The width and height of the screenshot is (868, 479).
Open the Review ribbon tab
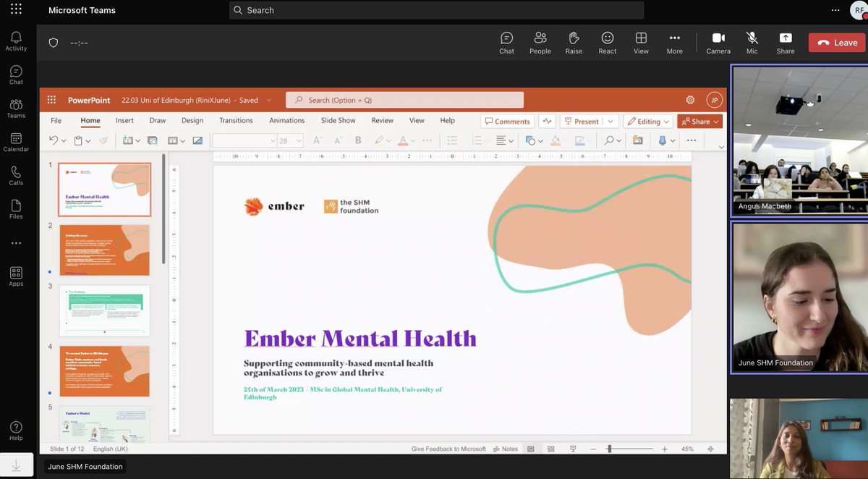[383, 121]
